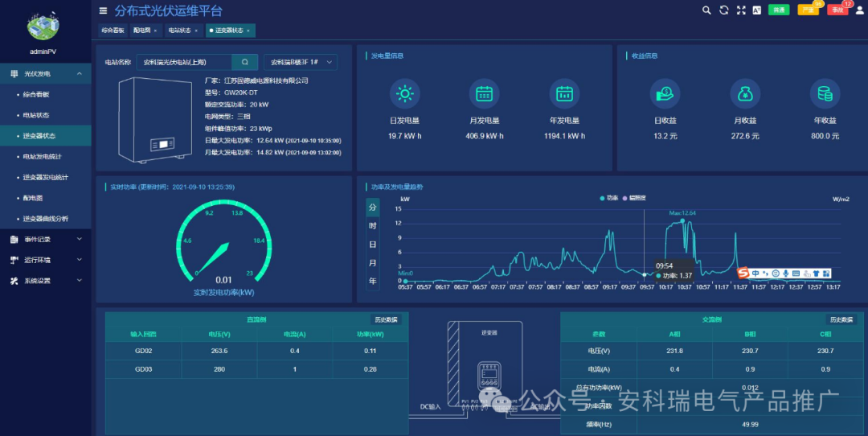
Task: Open 历史数据 for the 交流侧 AC table
Action: (841, 319)
